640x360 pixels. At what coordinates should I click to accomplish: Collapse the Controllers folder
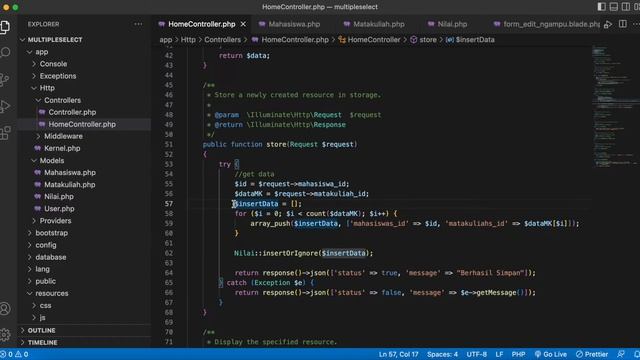click(62, 100)
